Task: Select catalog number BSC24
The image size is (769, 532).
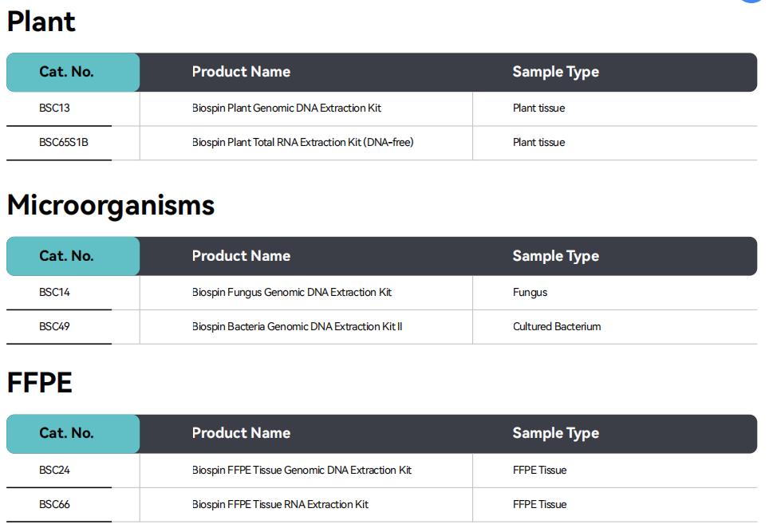Action: [x=55, y=471]
